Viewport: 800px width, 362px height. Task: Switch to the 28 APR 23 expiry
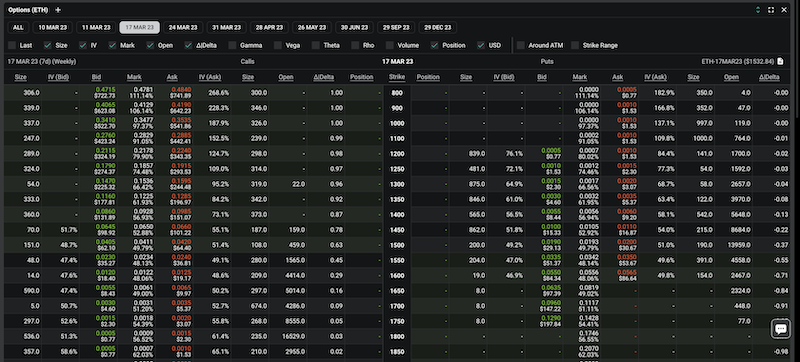tap(269, 28)
